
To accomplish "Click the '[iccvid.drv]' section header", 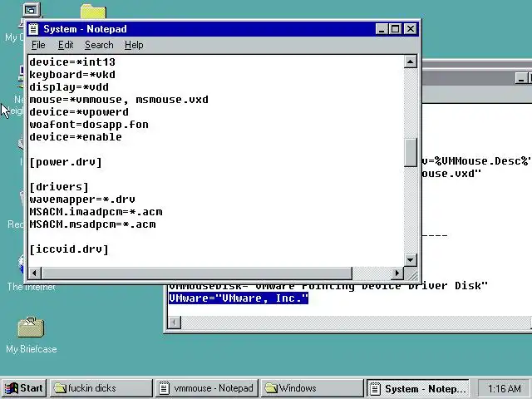I will click(69, 249).
